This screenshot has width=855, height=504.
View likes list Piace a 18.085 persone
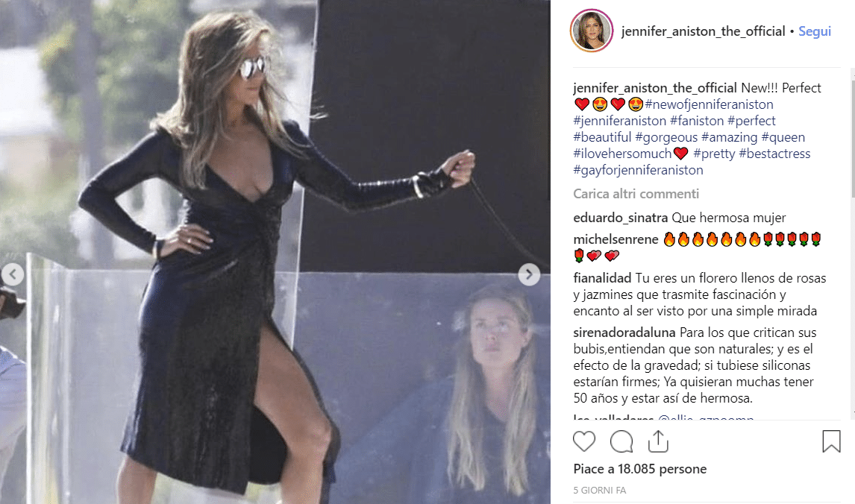click(639, 469)
